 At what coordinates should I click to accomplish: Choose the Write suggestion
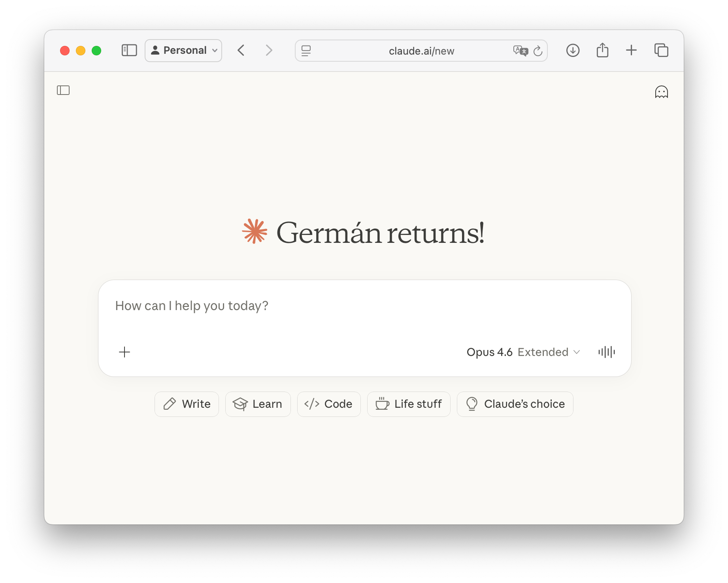pyautogui.click(x=187, y=404)
